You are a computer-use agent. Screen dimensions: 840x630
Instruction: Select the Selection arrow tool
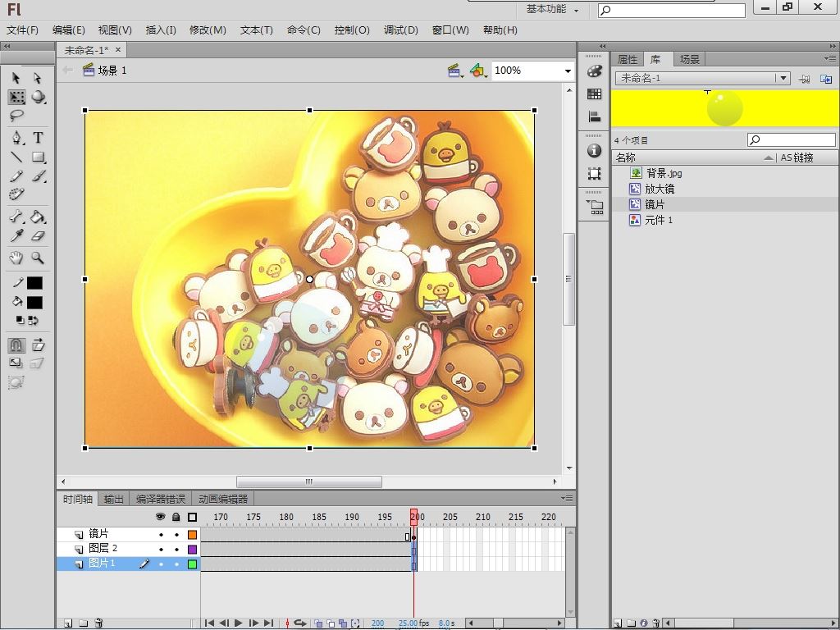16,78
